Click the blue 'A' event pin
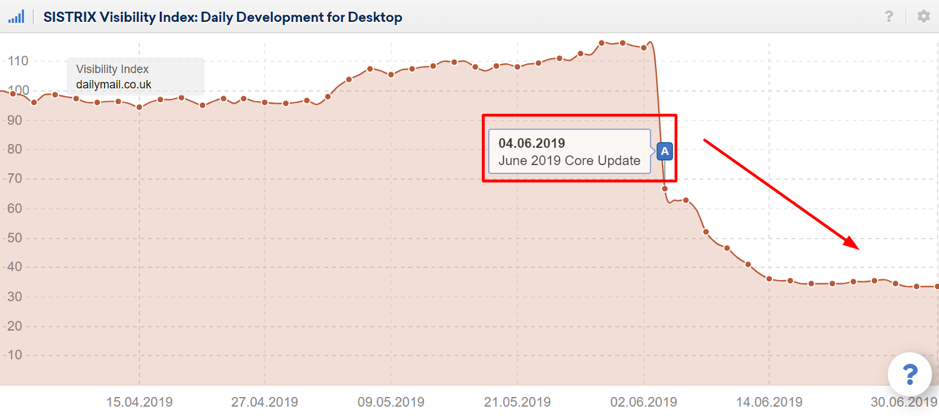 click(x=665, y=151)
